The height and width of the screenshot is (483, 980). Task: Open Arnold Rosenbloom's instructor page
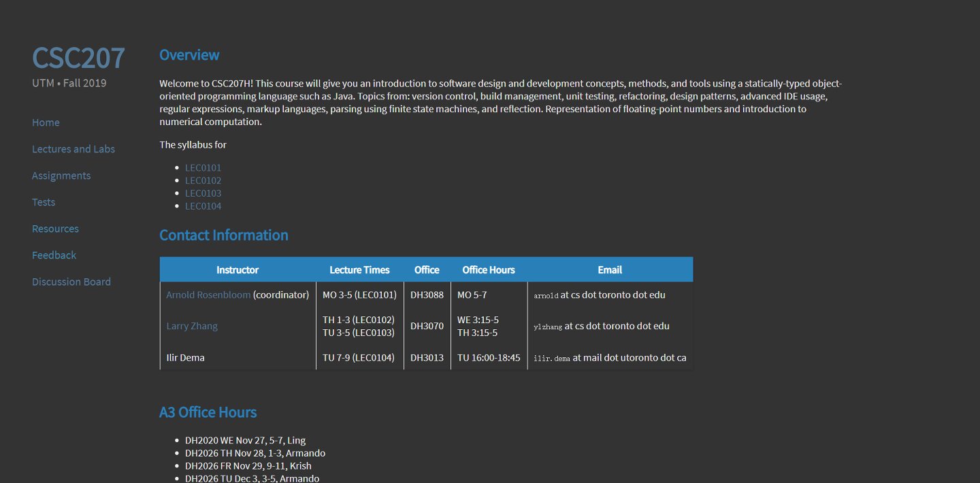pyautogui.click(x=208, y=295)
